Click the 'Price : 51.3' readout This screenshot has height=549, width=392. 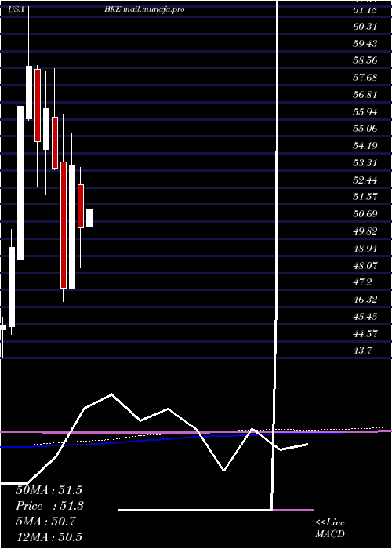(49, 506)
